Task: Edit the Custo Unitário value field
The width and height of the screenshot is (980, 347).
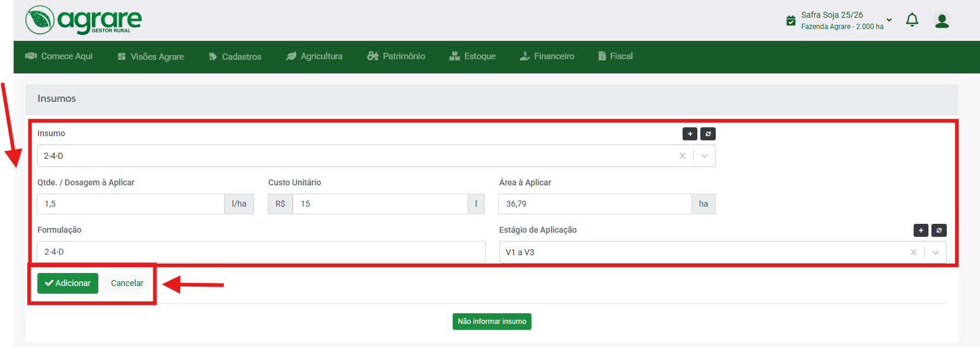Action: point(380,204)
